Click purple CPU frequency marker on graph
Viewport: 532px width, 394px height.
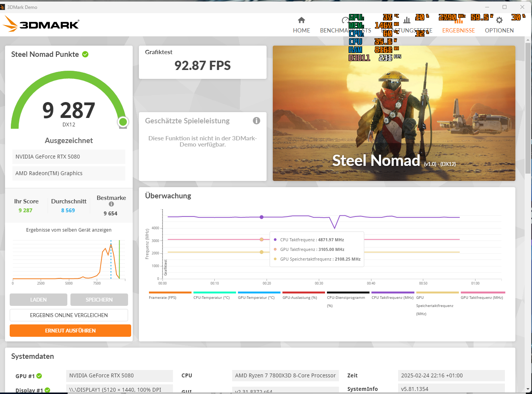pos(262,217)
